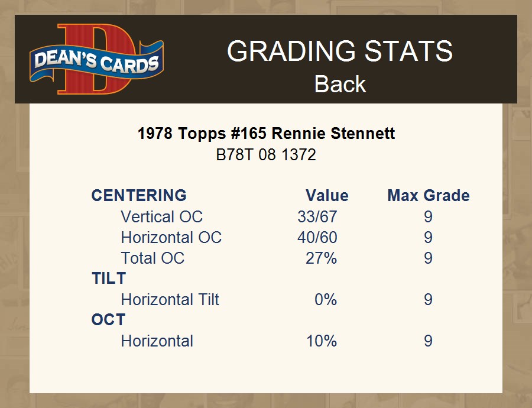This screenshot has height=408, width=532.
Task: Click the 1978 Topps #165 Rennie Stennett title
Action: click(266, 133)
